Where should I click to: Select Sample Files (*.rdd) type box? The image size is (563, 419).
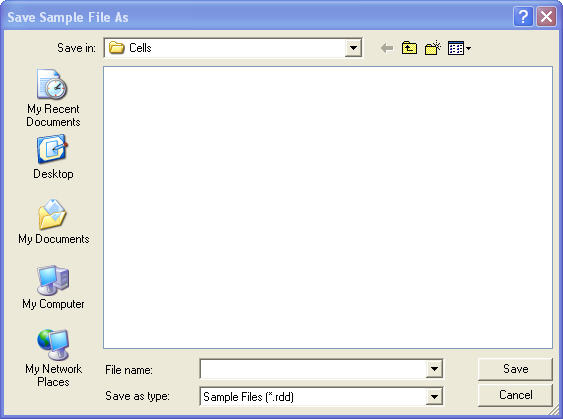click(313, 396)
